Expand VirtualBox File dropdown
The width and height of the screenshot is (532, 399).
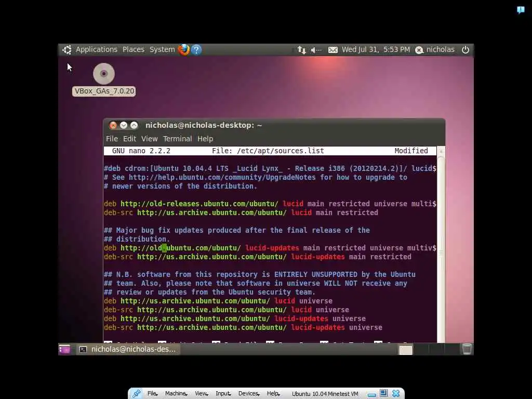152,394
